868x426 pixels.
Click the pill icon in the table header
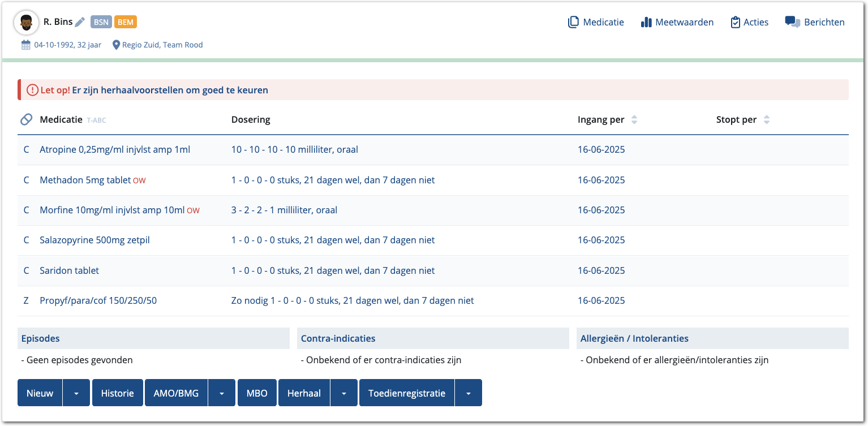[26, 119]
